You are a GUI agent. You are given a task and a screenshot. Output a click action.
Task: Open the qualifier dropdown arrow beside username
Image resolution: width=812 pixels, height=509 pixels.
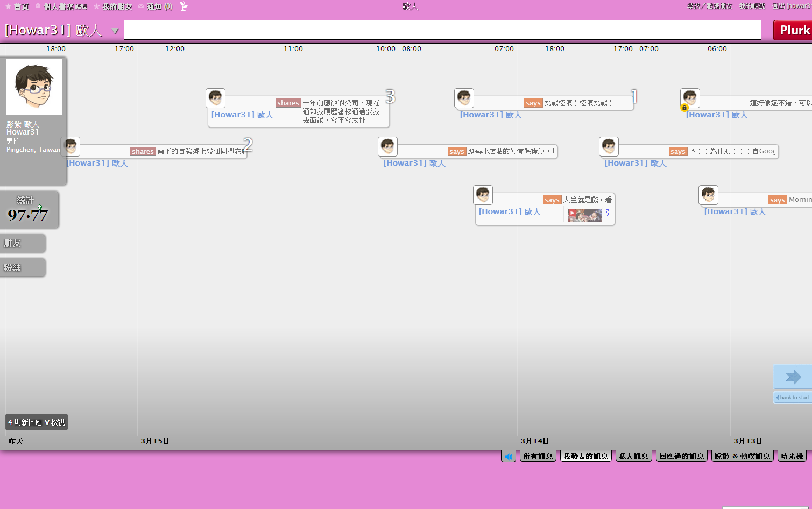pyautogui.click(x=115, y=31)
